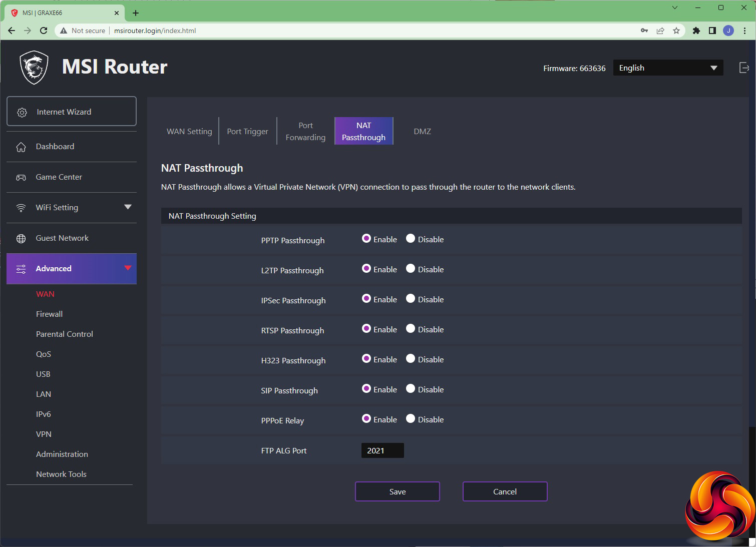Open the WAN submenu item

pos(45,294)
